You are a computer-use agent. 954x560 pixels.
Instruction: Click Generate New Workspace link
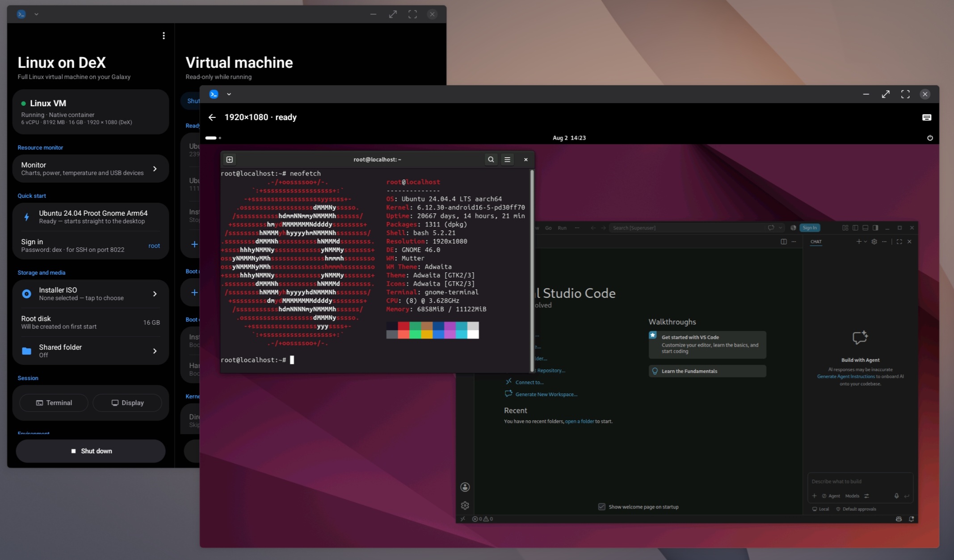(x=546, y=394)
